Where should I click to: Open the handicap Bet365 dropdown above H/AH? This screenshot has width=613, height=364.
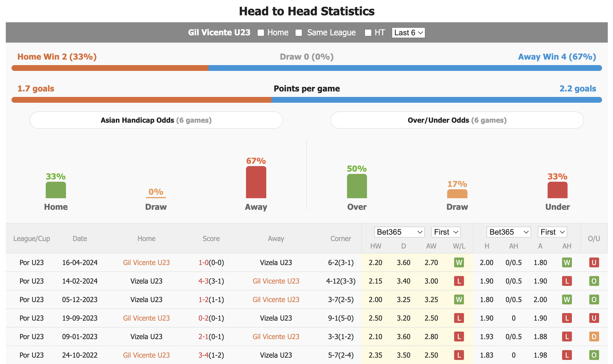[509, 232]
